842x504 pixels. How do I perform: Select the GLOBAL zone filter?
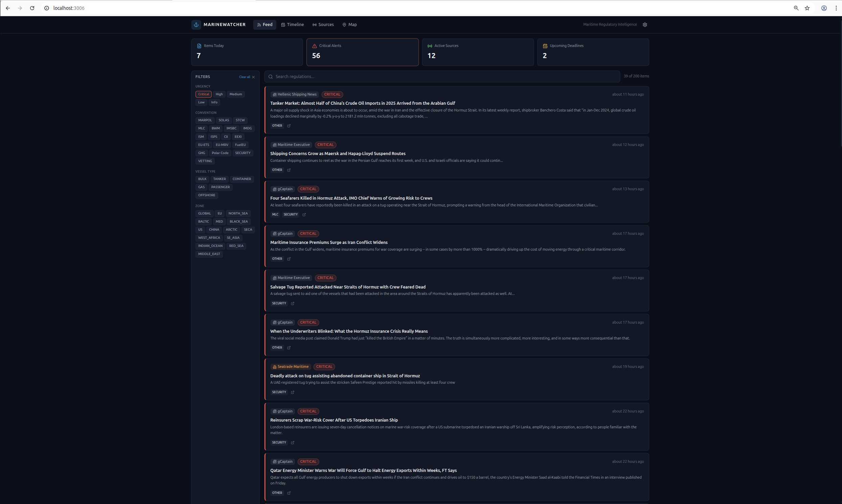[204, 213]
